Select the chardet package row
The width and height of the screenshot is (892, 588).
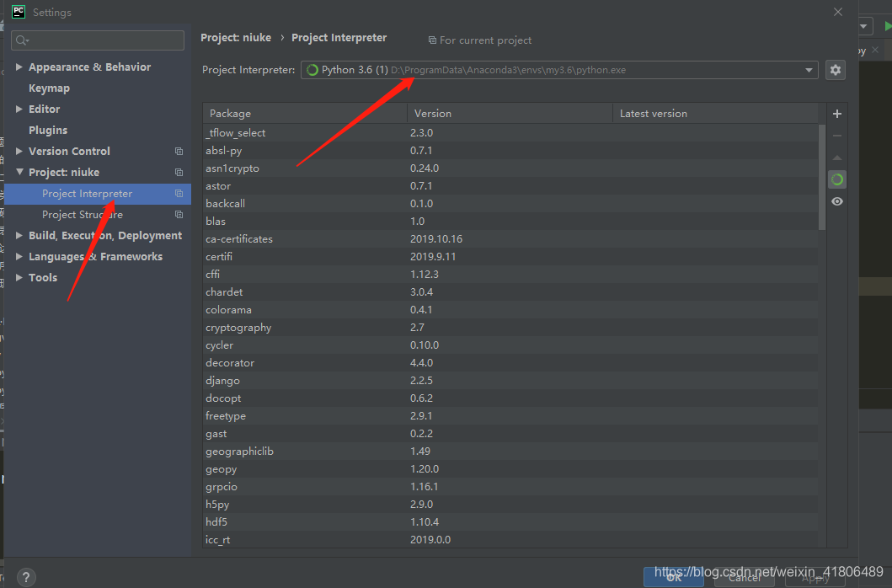pos(510,292)
